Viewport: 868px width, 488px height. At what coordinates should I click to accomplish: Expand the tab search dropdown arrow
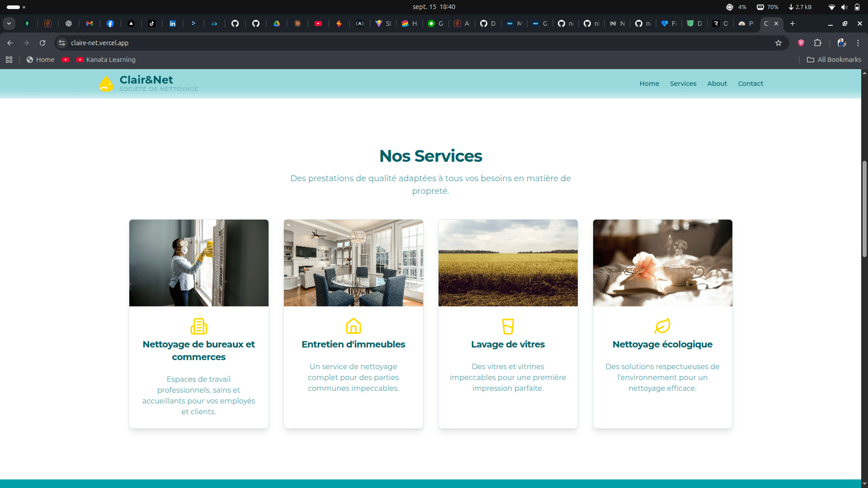point(9,23)
